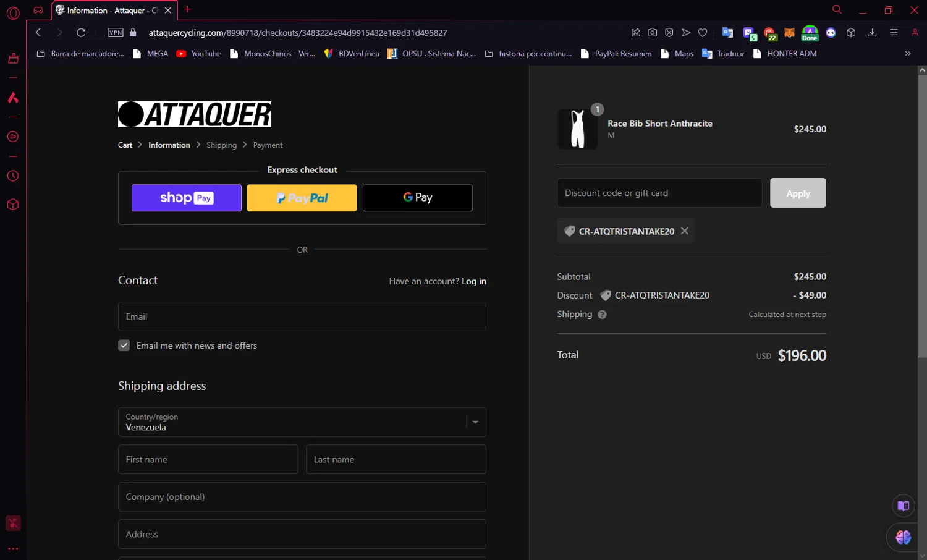Click the Email input field
This screenshot has width=927, height=560.
pyautogui.click(x=302, y=316)
